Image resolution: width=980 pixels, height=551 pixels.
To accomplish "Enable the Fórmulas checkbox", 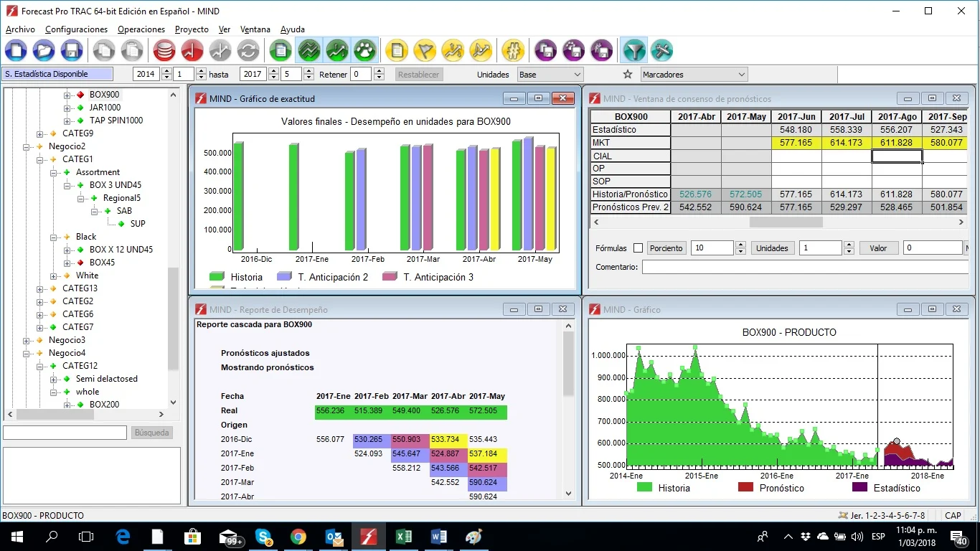I will coord(638,248).
